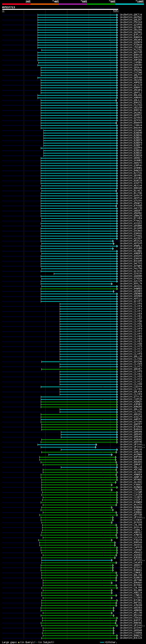Open the UniRef100_A9PIR4 hit
The width and height of the screenshot is (146, 644).
tap(131, 60)
